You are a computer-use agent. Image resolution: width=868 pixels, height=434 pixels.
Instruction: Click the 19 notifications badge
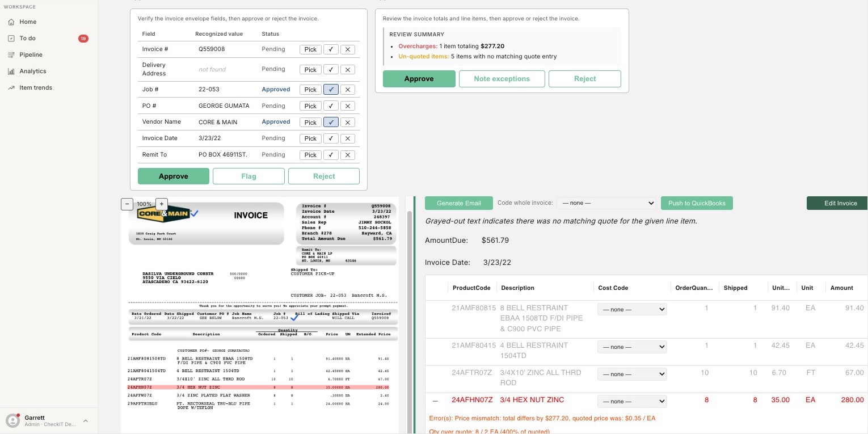click(x=83, y=39)
